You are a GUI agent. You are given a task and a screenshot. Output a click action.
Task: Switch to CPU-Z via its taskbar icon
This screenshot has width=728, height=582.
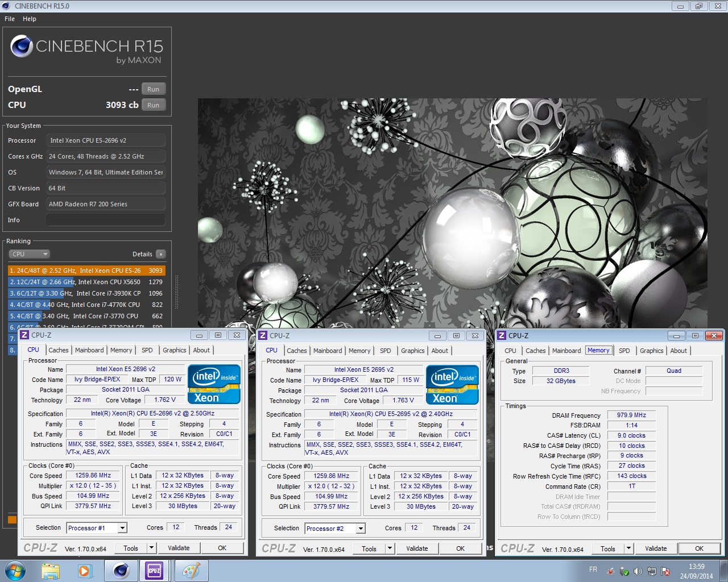coord(154,571)
